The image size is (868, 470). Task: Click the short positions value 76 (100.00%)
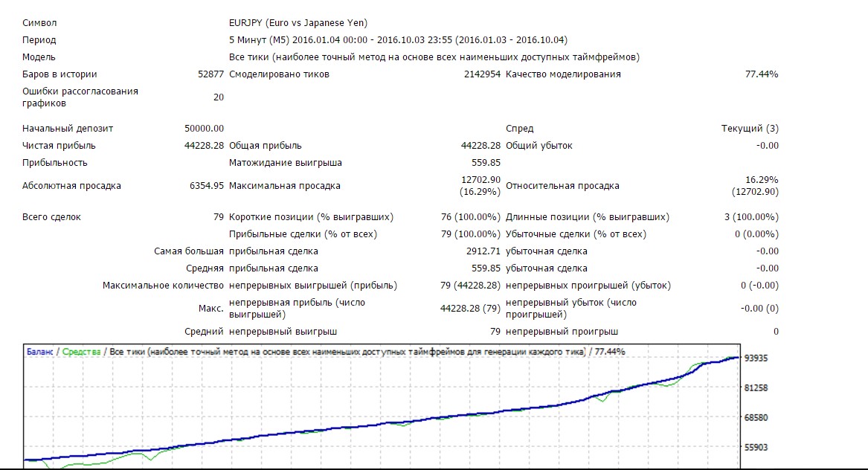(470, 217)
